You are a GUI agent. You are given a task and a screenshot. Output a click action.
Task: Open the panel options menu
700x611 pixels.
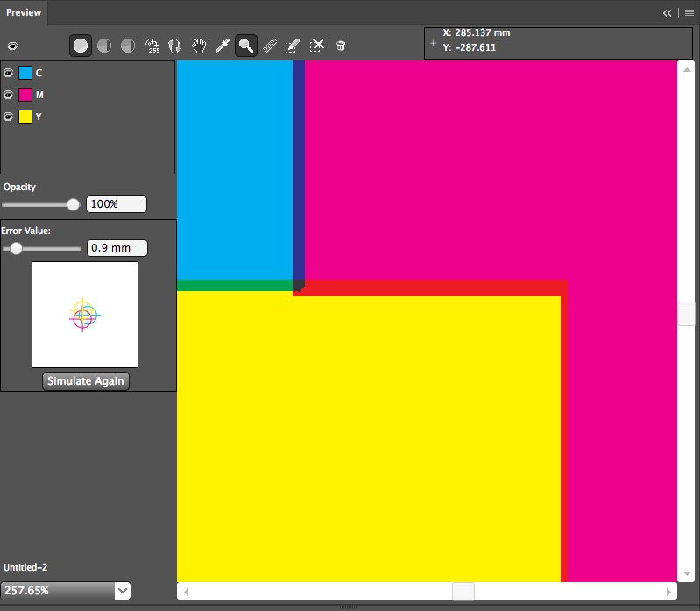(689, 12)
